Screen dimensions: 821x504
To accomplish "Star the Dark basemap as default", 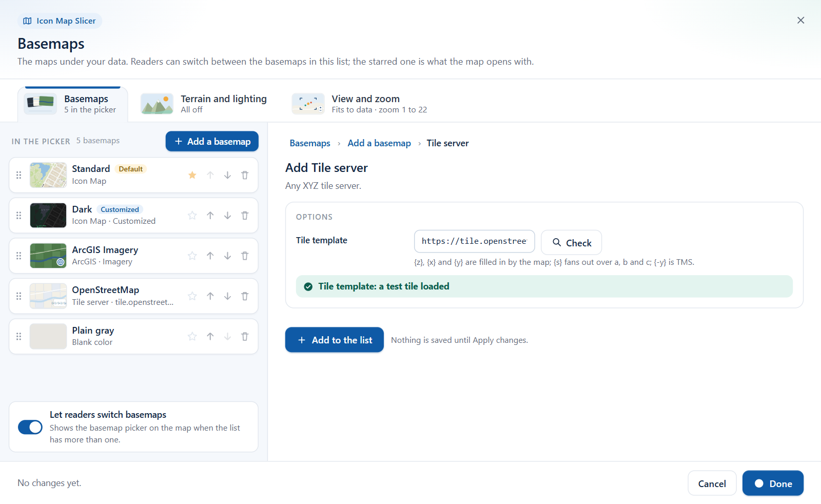I will coord(192,216).
